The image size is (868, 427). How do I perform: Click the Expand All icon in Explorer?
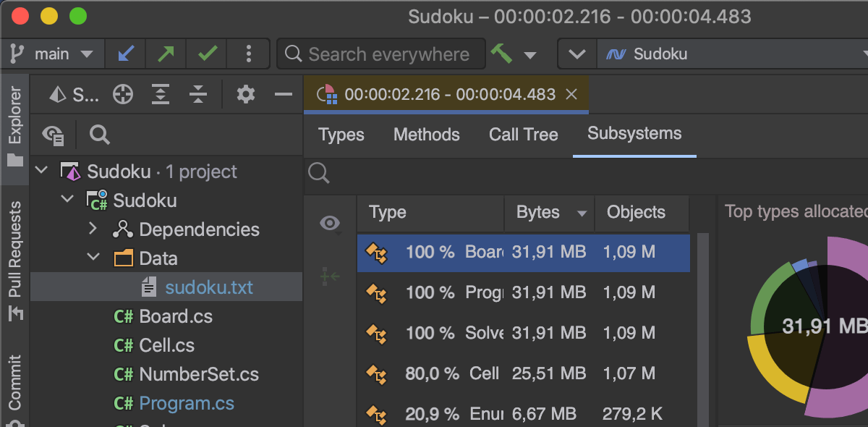pos(160,94)
